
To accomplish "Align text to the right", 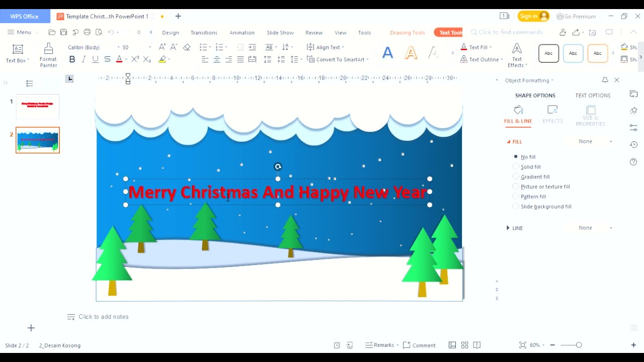I will click(x=228, y=59).
